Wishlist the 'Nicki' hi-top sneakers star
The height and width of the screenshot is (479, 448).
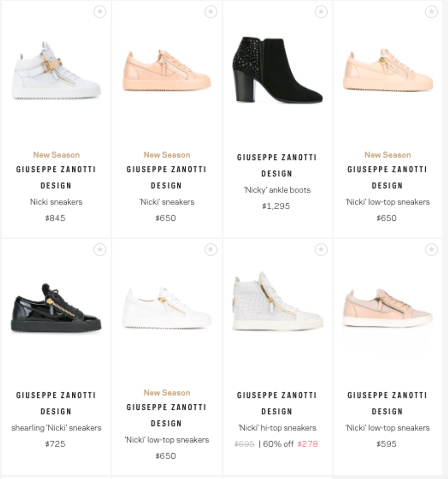pyautogui.click(x=321, y=250)
